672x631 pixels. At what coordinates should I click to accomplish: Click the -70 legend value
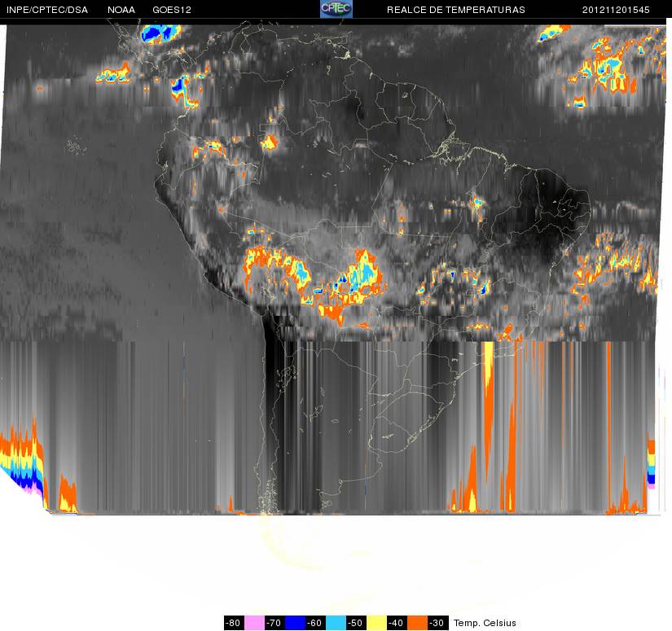click(275, 622)
